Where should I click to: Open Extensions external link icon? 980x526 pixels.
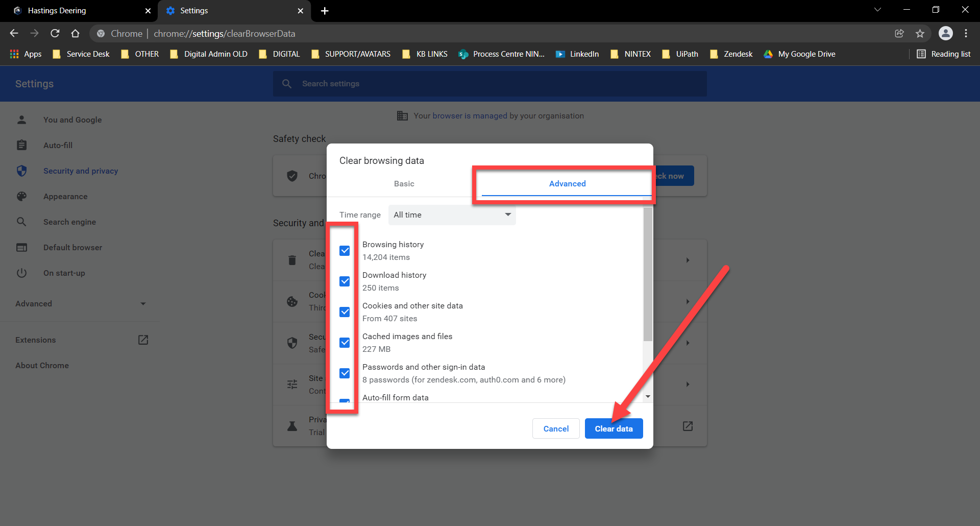pyautogui.click(x=143, y=340)
